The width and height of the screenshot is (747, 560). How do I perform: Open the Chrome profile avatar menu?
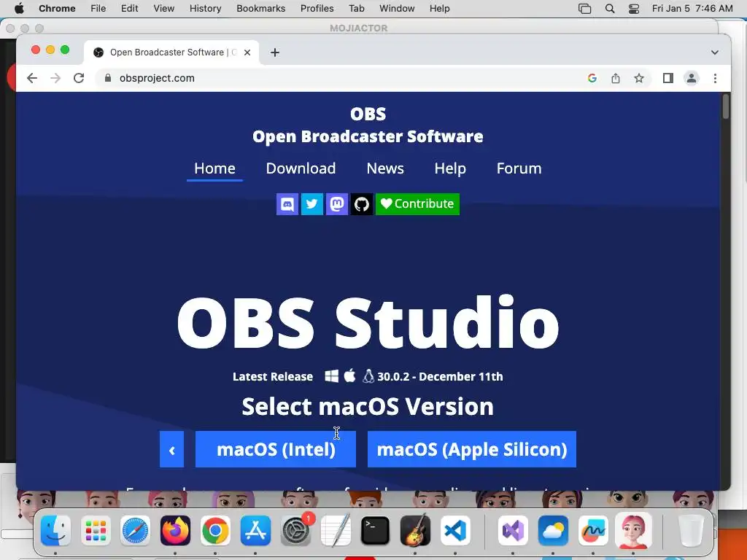(692, 78)
